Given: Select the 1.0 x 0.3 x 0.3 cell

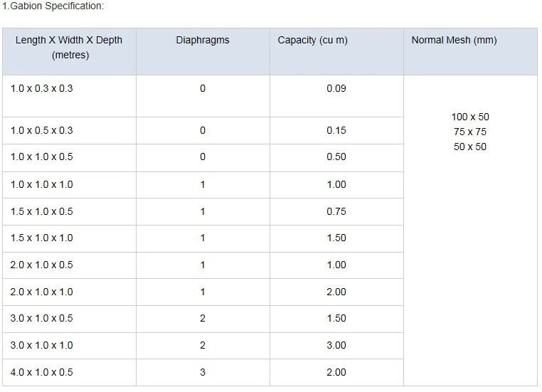Looking at the screenshot, I should [x=42, y=88].
